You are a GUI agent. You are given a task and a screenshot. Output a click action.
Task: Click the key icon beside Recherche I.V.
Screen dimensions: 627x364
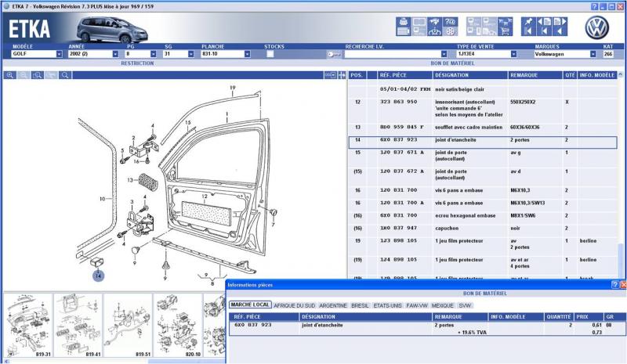[x=334, y=54]
